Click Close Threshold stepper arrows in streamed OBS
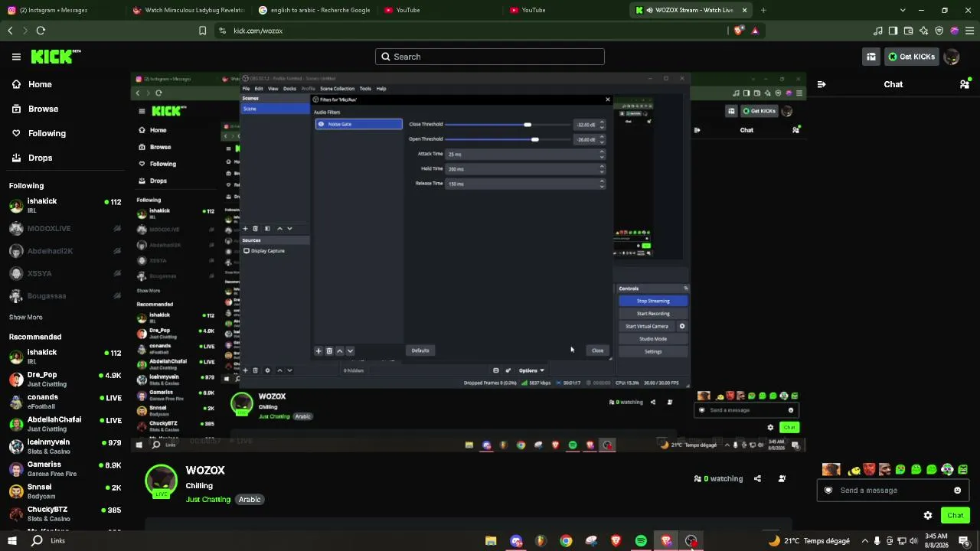980x551 pixels. pos(602,124)
